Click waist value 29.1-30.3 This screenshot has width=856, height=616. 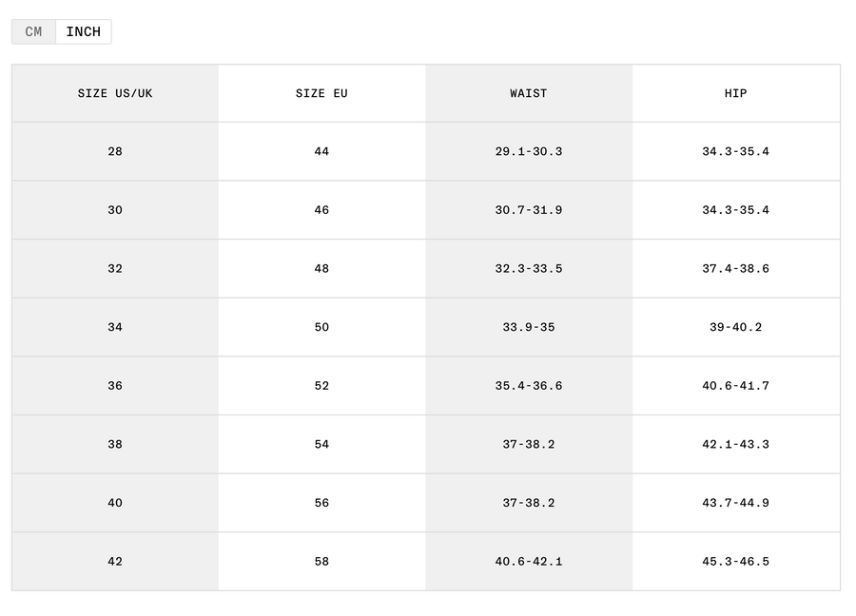tap(529, 152)
